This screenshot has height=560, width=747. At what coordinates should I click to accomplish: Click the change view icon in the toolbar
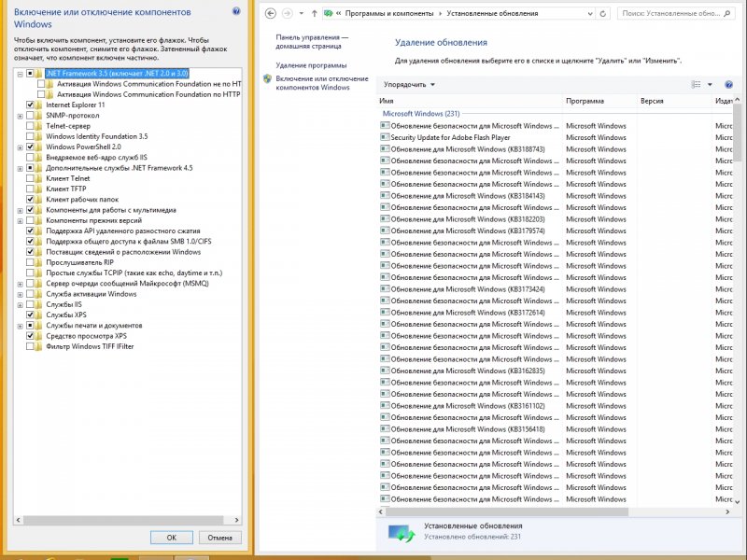[696, 84]
